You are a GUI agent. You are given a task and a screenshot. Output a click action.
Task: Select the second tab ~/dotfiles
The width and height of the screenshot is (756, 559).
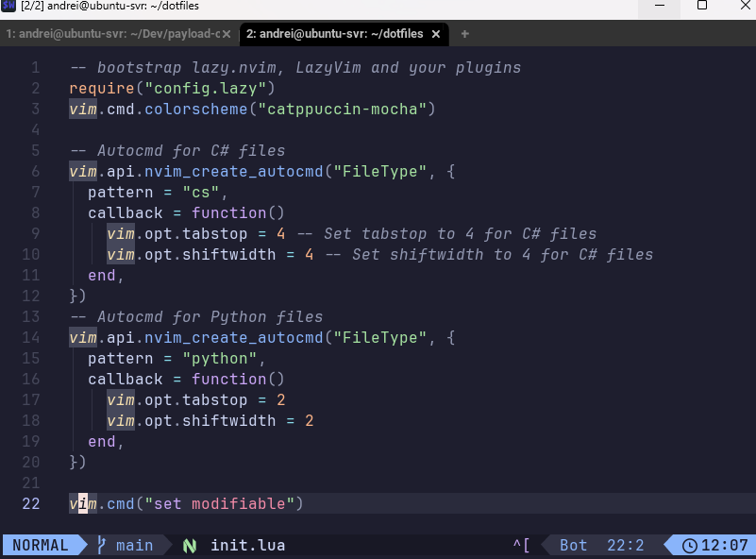334,34
